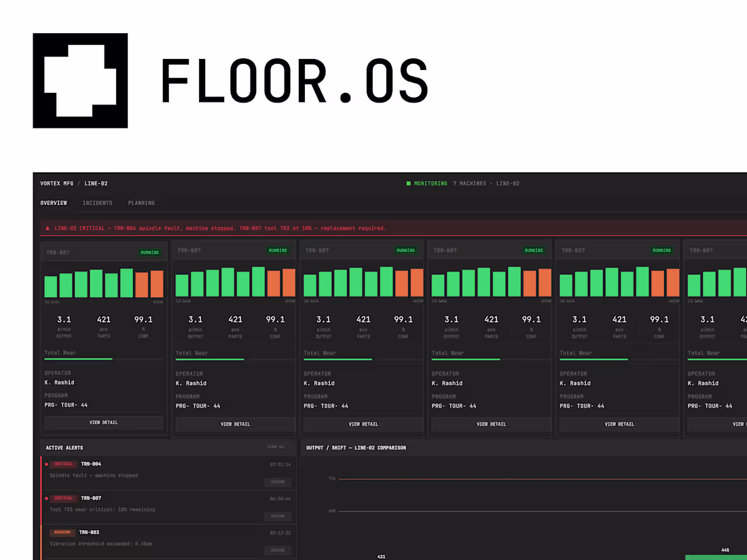Click 'Tool T03 wear critical: 18% remaining'
Screen dimensions: 747x560
pos(103,510)
